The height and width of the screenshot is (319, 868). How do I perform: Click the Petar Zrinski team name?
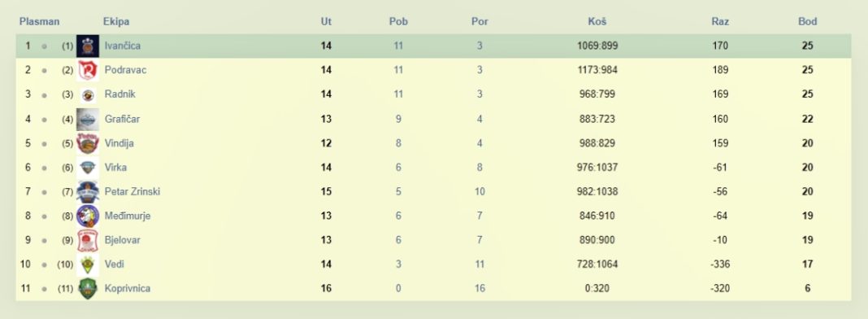132,191
